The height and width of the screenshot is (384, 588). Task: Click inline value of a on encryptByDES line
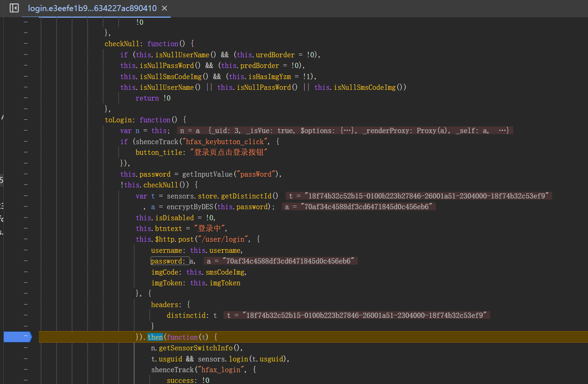tap(358, 207)
